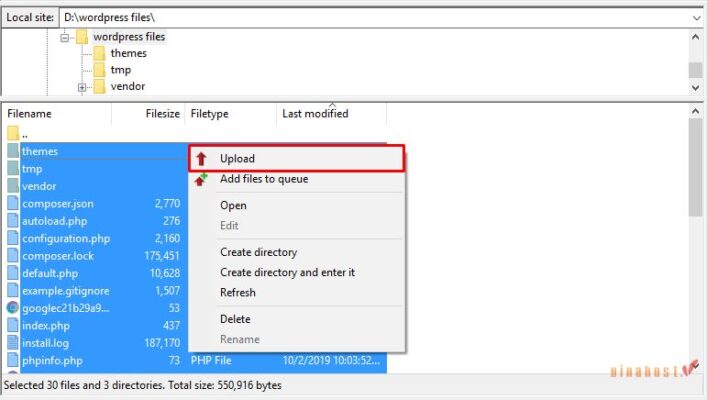Click the PHP File type cell

211,360
